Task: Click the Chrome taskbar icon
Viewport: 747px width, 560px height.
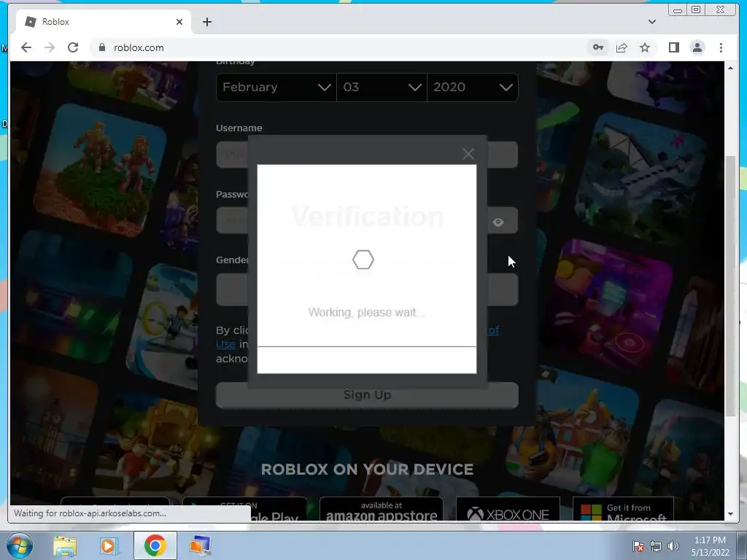Action: click(x=155, y=545)
